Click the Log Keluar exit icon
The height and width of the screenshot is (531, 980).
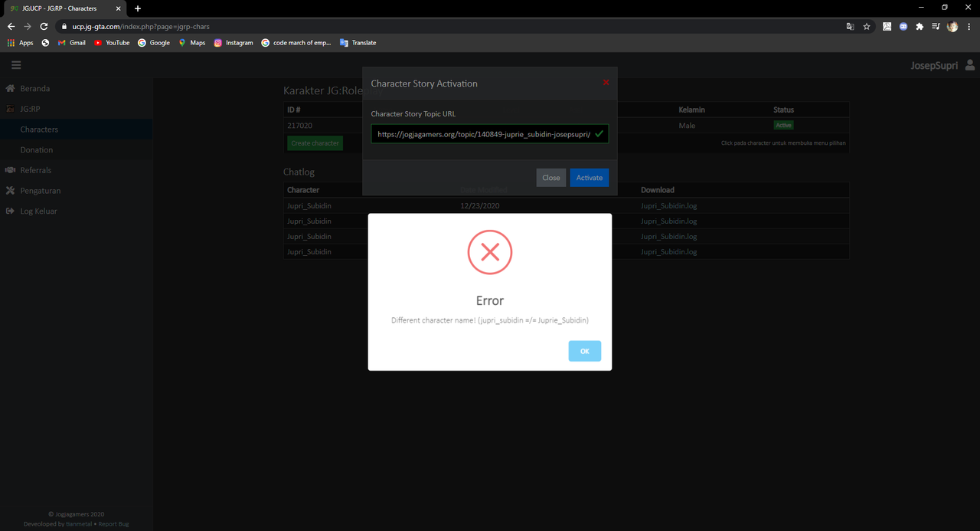click(10, 211)
